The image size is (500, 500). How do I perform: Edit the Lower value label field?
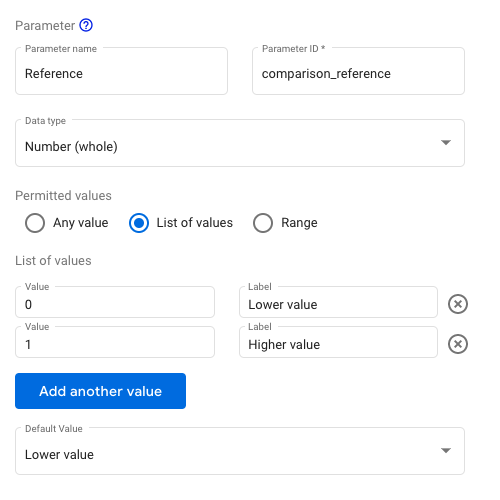tap(338, 302)
